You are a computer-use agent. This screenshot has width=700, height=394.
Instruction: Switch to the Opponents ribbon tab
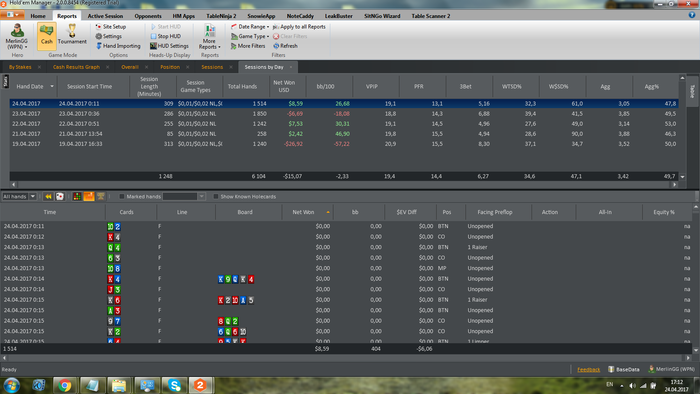[x=148, y=16]
